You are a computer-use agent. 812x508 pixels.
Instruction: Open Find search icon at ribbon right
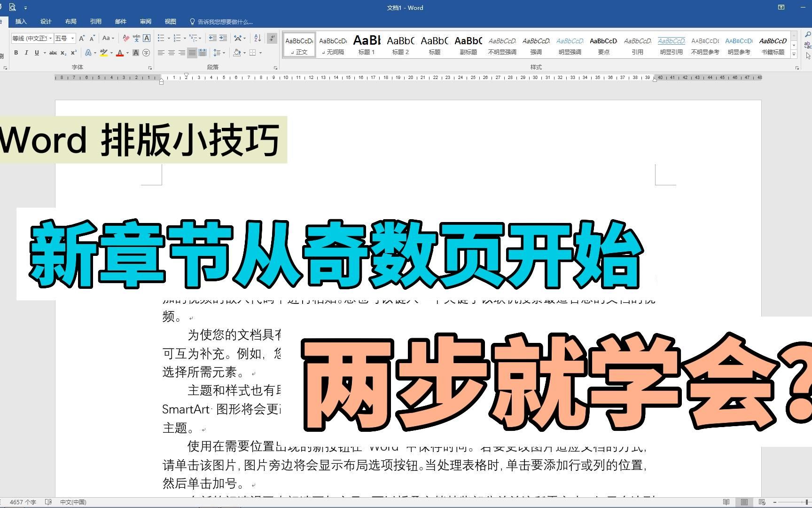[x=808, y=35]
